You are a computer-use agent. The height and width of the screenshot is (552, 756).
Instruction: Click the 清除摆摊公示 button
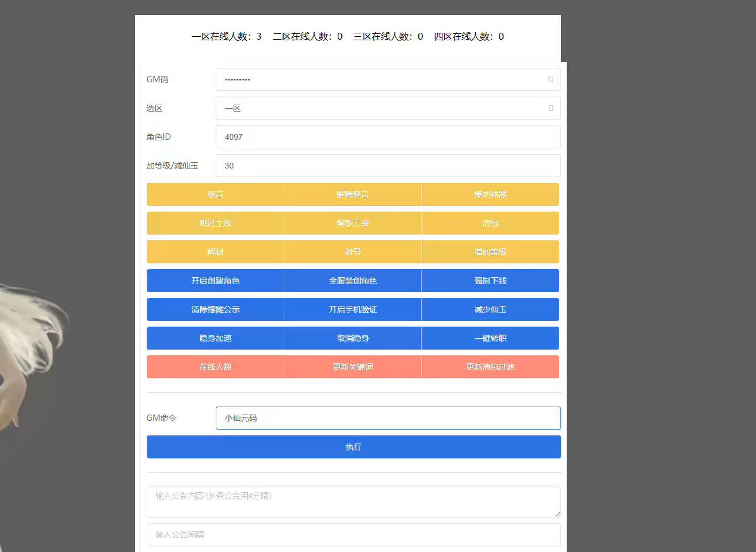(x=215, y=309)
